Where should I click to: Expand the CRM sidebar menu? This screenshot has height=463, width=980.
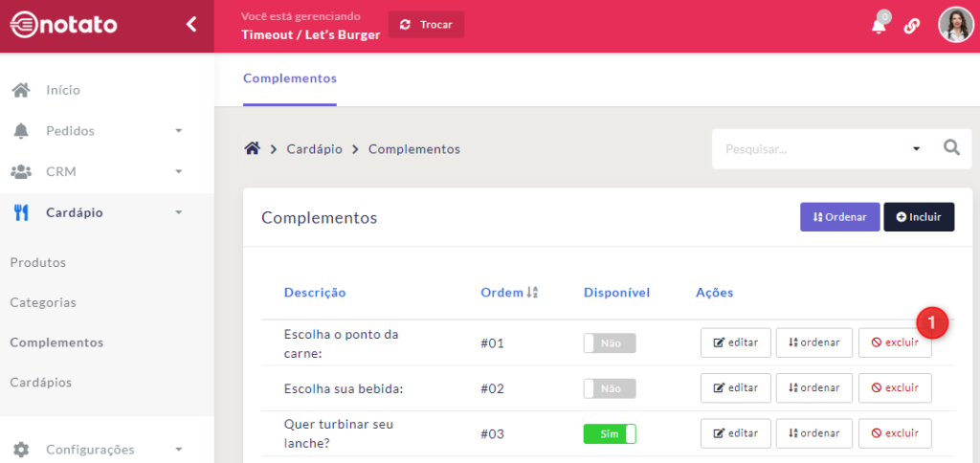(x=178, y=172)
